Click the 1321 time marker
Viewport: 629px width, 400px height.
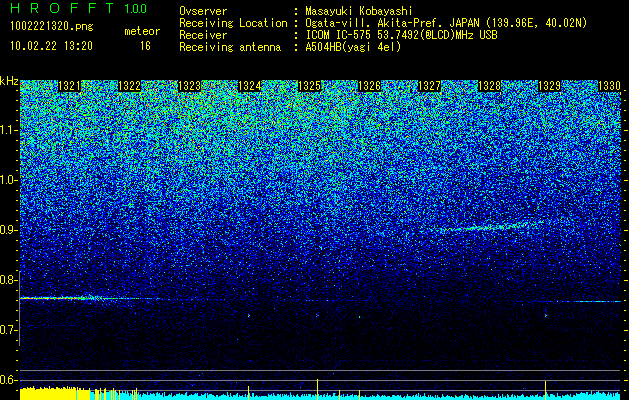pyautogui.click(x=70, y=86)
